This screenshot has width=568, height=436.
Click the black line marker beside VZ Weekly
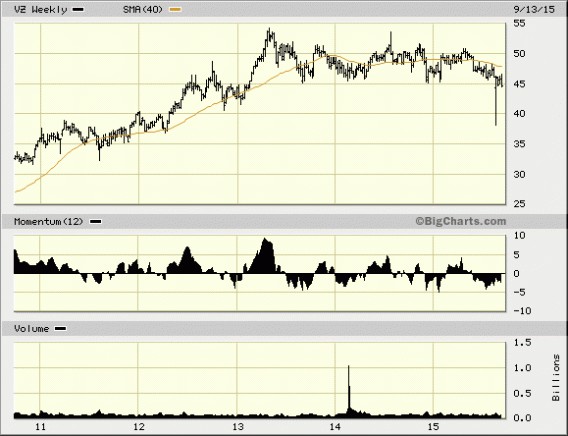pos(78,10)
